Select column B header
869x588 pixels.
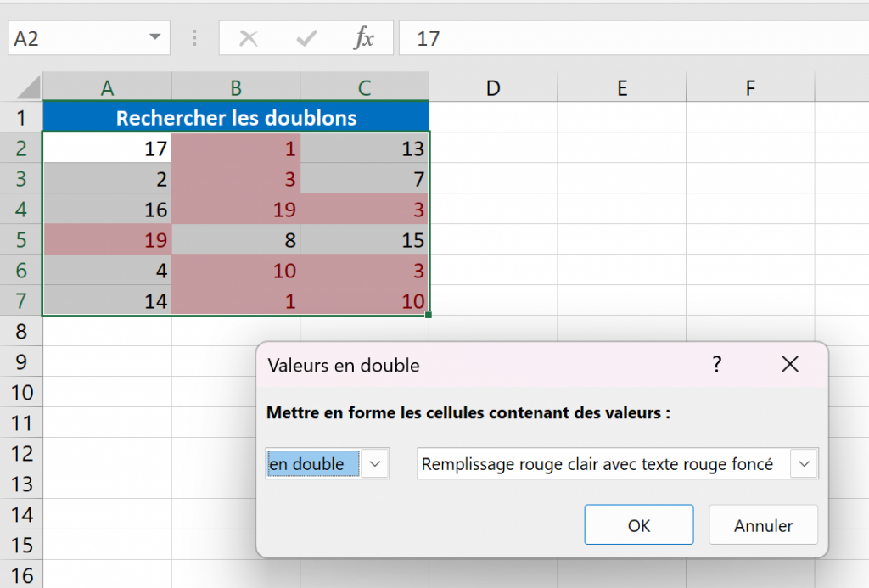[x=236, y=86]
